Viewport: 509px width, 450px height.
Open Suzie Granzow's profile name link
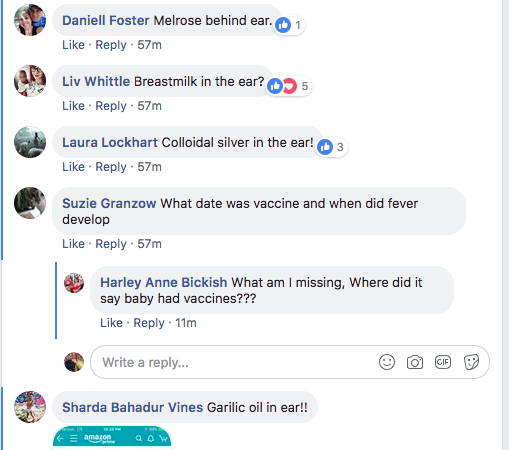pos(109,203)
